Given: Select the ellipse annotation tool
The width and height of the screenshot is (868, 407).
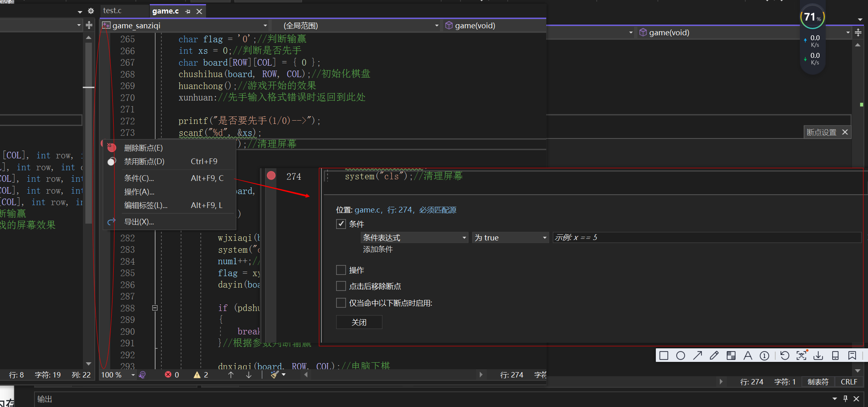Looking at the screenshot, I should (x=680, y=355).
